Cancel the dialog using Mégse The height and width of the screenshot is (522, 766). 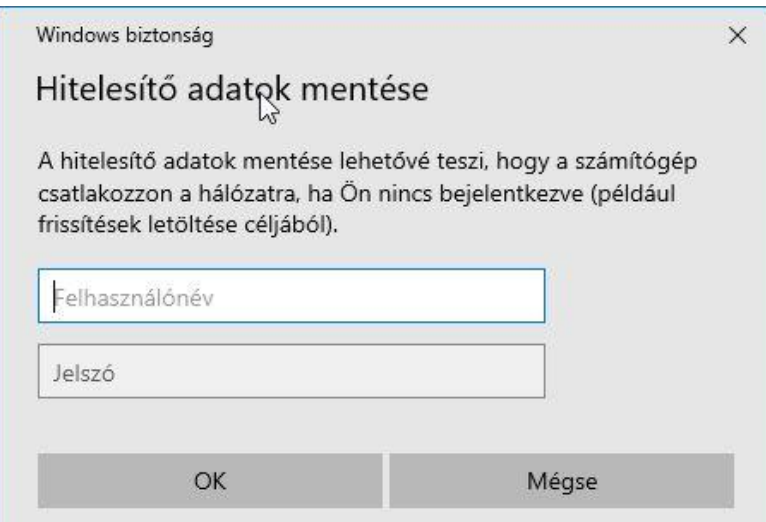[562, 481]
